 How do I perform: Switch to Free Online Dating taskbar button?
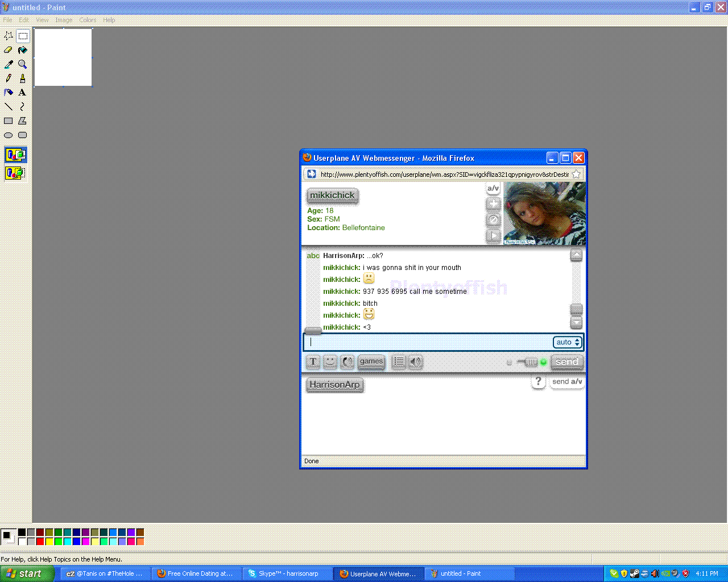(x=197, y=574)
